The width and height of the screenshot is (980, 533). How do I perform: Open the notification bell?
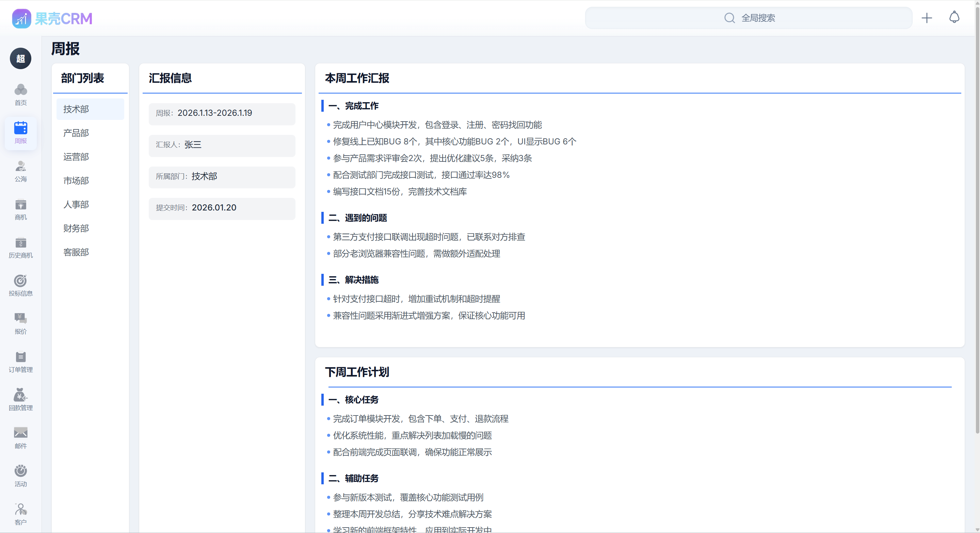pos(954,17)
